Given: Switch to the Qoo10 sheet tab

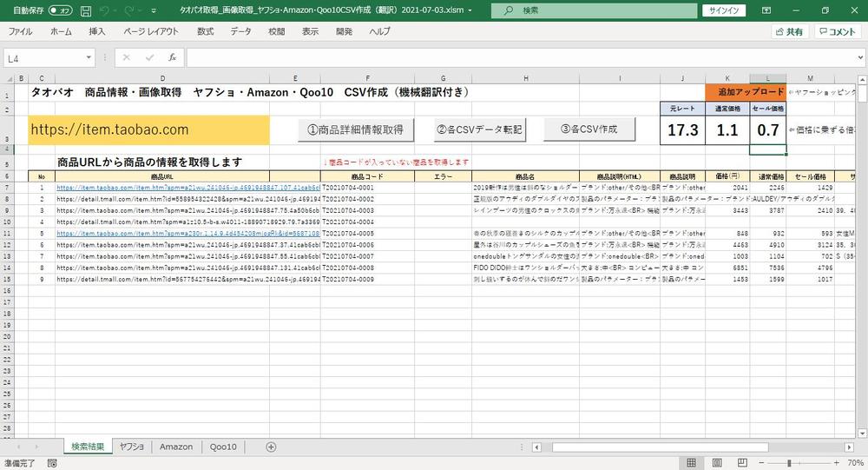Looking at the screenshot, I should click(223, 447).
